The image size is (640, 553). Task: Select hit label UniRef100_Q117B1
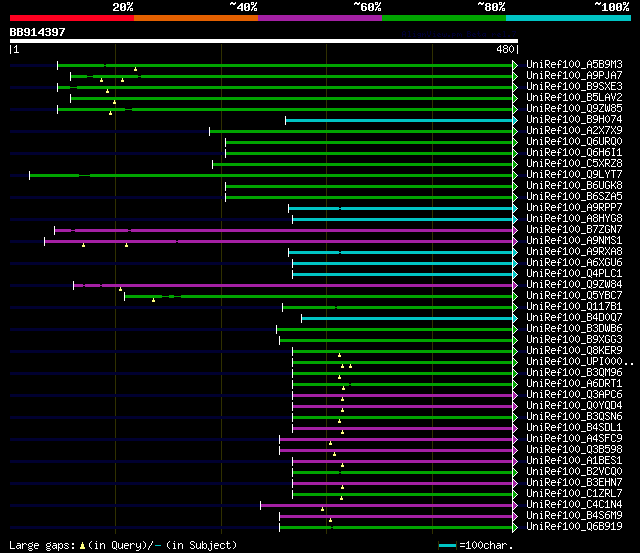[574, 307]
